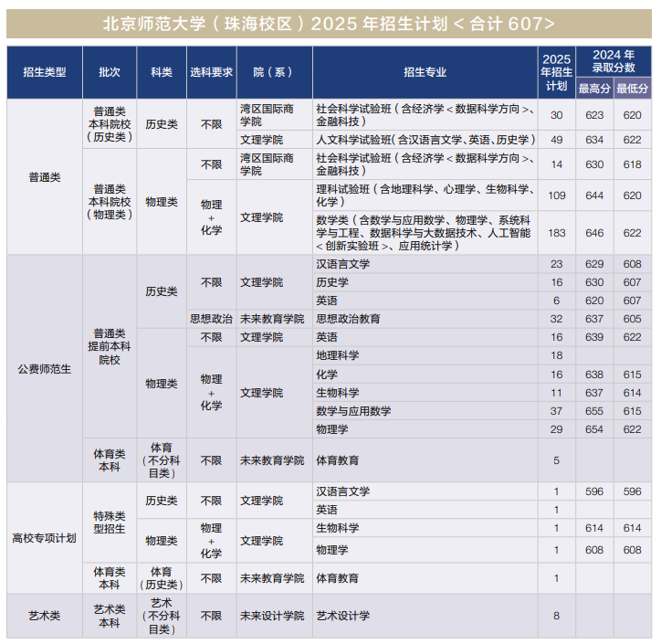Select the highest score 655

(594, 411)
